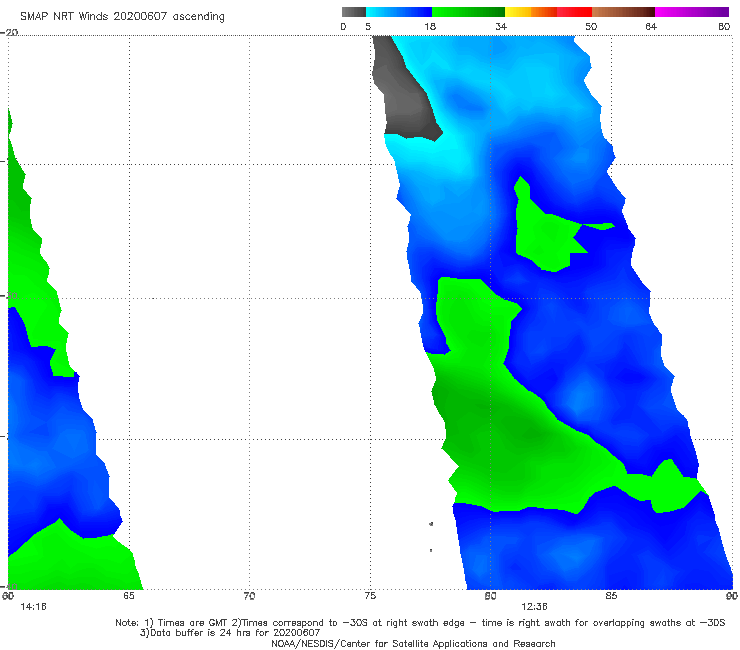Click the latitude axis label '-20'
This screenshot has height=650, width=740.
click(9, 32)
